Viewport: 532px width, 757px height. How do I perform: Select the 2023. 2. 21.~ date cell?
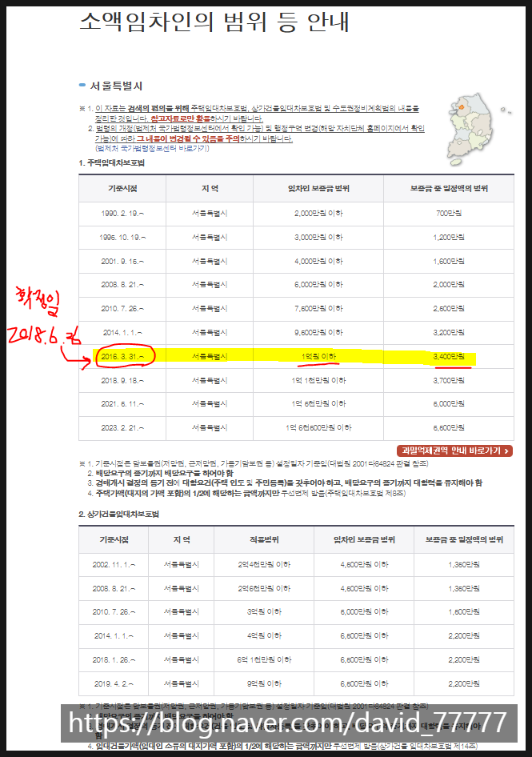(x=122, y=428)
